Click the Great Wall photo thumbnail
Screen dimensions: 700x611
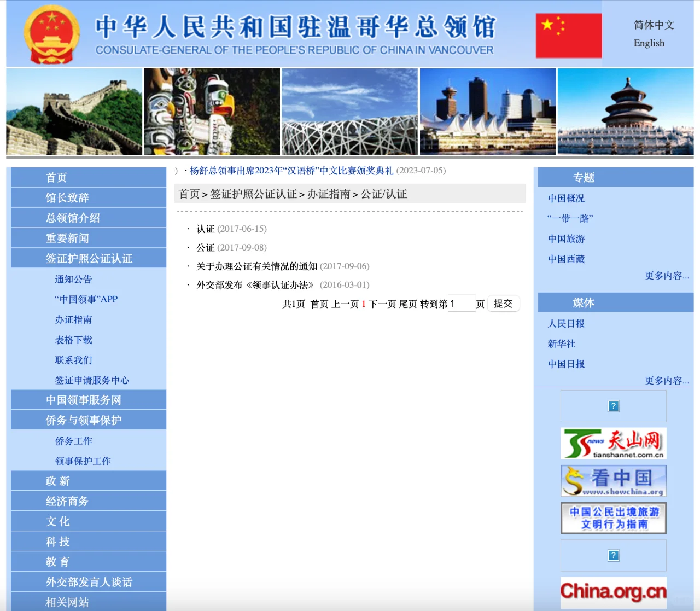click(74, 112)
